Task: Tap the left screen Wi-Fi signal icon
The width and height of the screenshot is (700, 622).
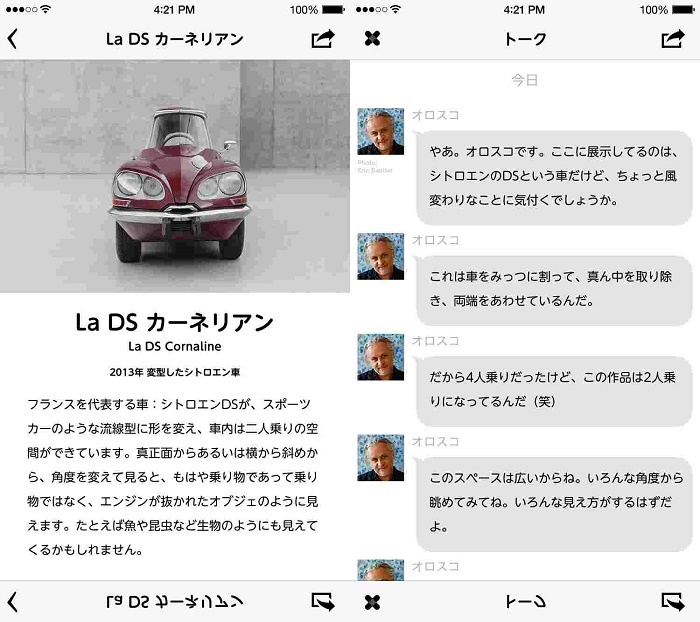Action: (45, 9)
